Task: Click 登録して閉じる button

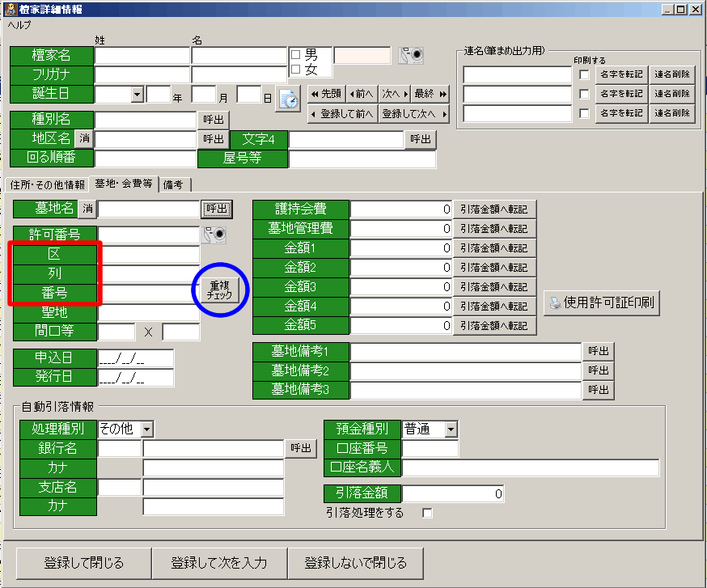Action: 84,563
